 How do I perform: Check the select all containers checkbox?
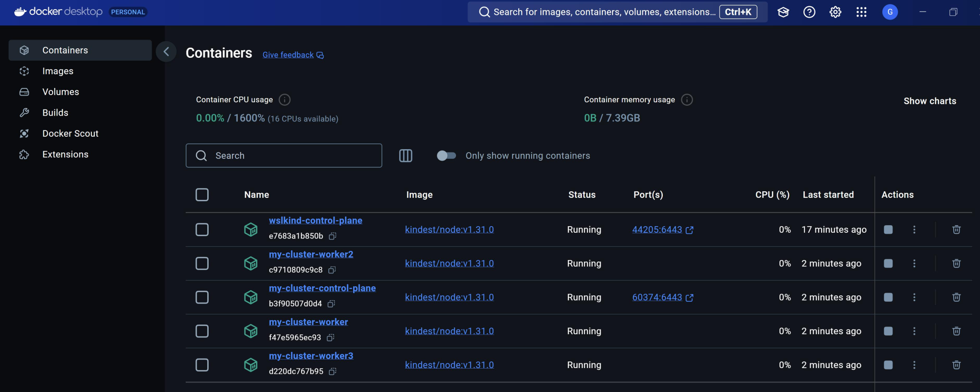coord(202,195)
